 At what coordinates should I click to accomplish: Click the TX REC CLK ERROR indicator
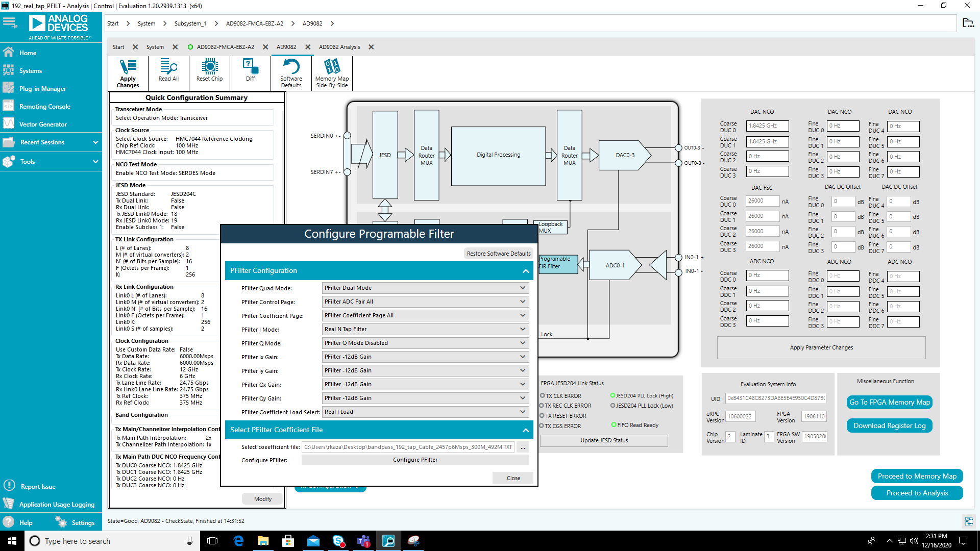coord(542,406)
